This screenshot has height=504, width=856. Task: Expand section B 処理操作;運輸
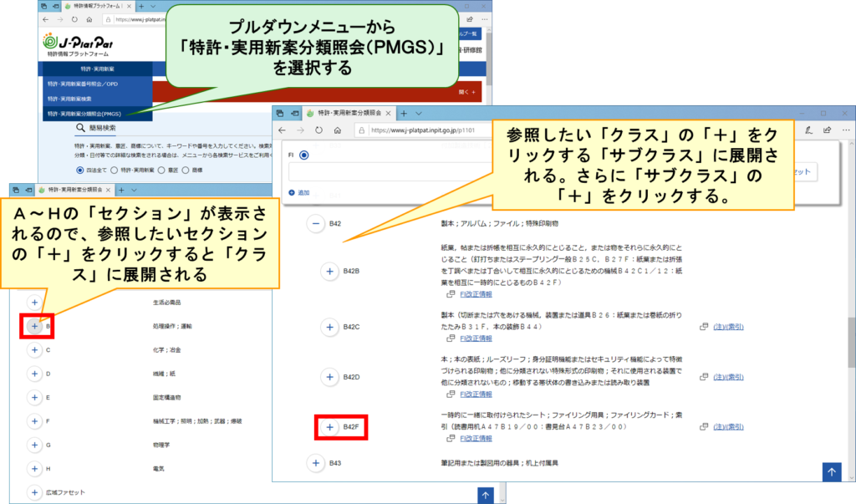point(33,326)
